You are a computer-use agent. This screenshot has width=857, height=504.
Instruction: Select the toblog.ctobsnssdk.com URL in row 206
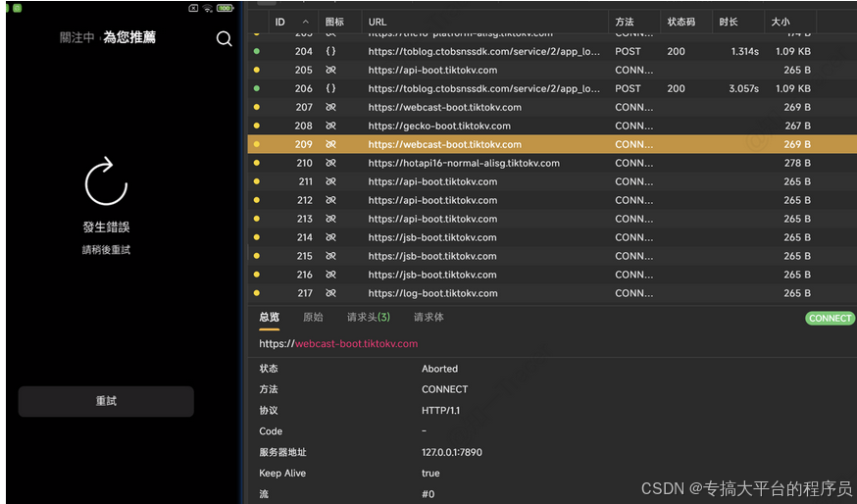click(483, 88)
